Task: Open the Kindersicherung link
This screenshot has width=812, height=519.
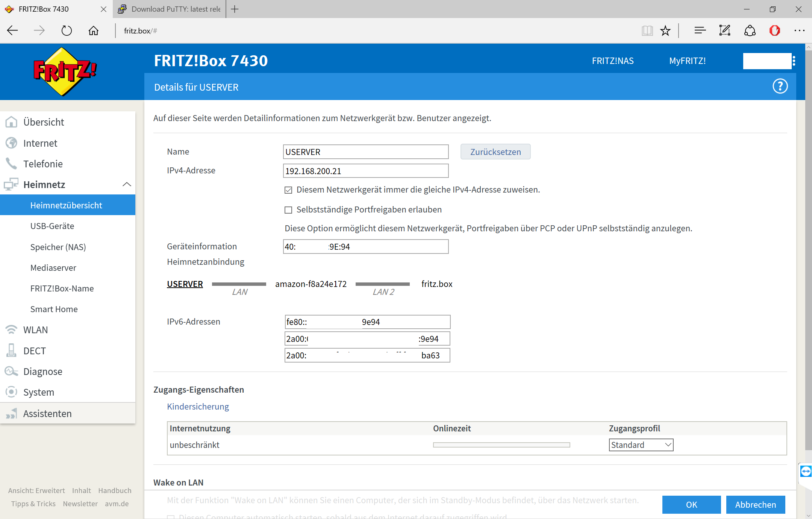Action: 198,407
